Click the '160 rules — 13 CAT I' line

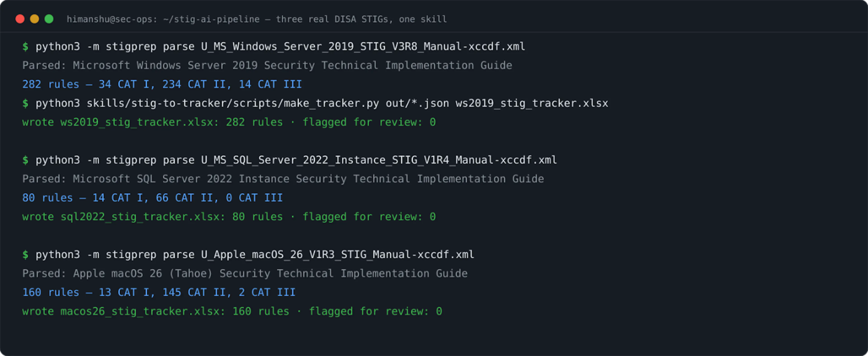(x=159, y=292)
